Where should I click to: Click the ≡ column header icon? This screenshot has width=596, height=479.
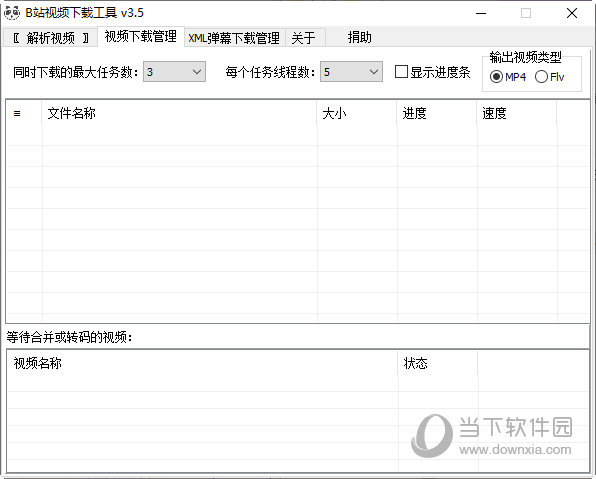click(x=17, y=113)
